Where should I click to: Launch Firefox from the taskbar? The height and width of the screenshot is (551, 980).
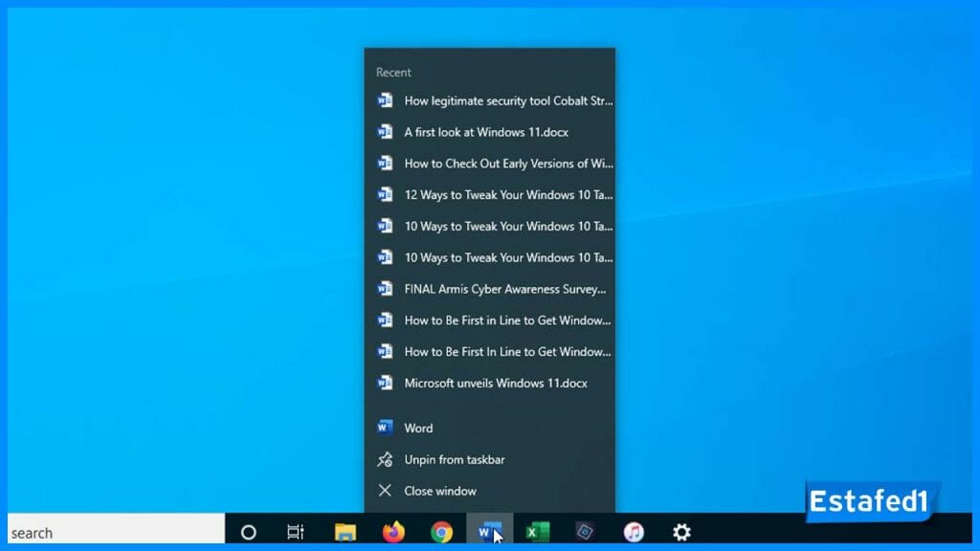(393, 532)
